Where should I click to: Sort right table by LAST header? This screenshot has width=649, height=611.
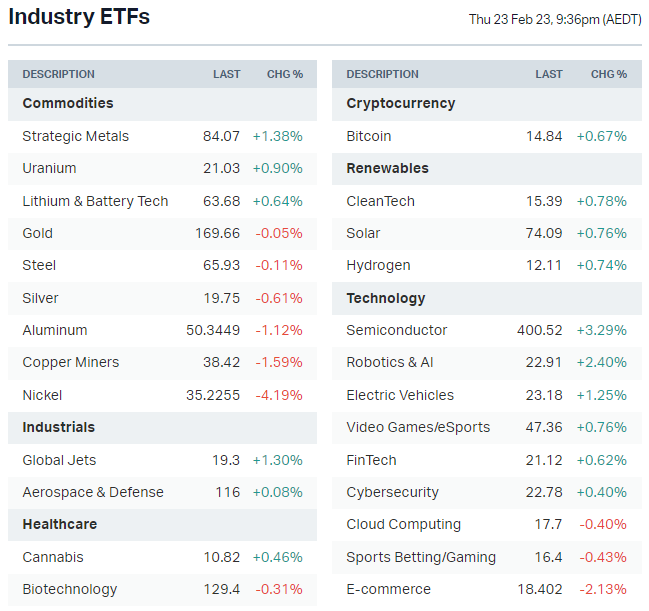[549, 74]
